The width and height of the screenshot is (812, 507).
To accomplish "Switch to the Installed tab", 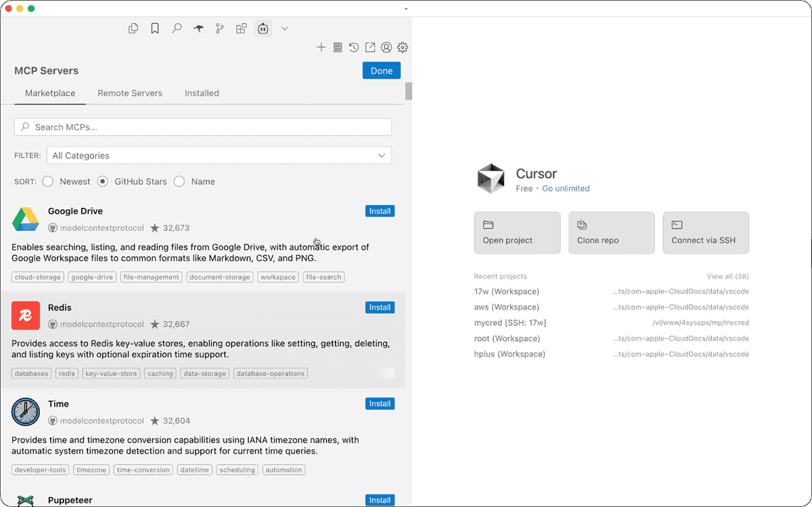I will tap(202, 93).
